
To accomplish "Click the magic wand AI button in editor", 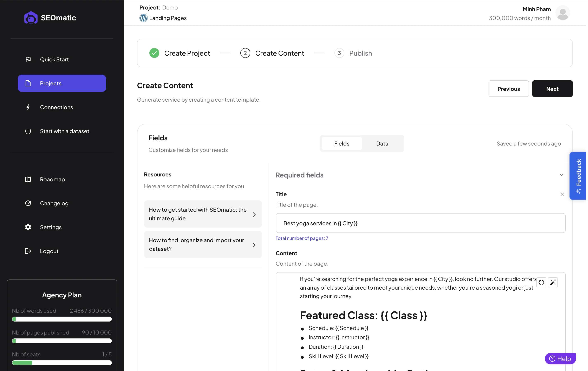I will pos(553,282).
